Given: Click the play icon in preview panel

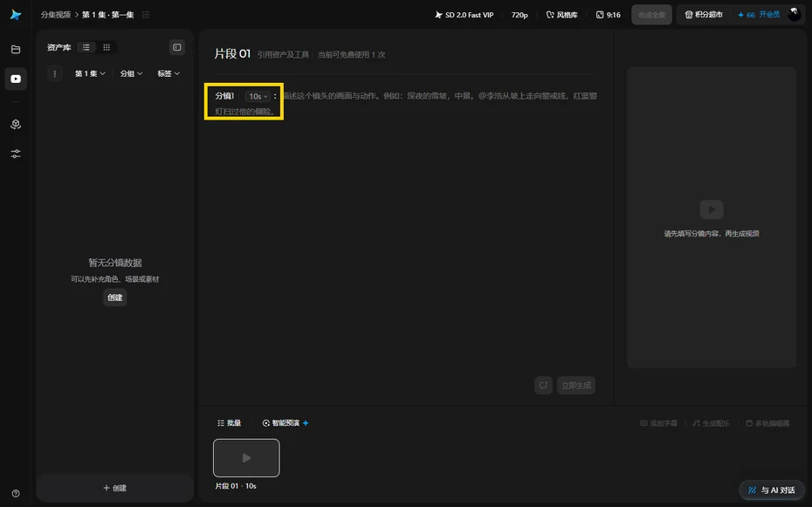Looking at the screenshot, I should pyautogui.click(x=712, y=209).
